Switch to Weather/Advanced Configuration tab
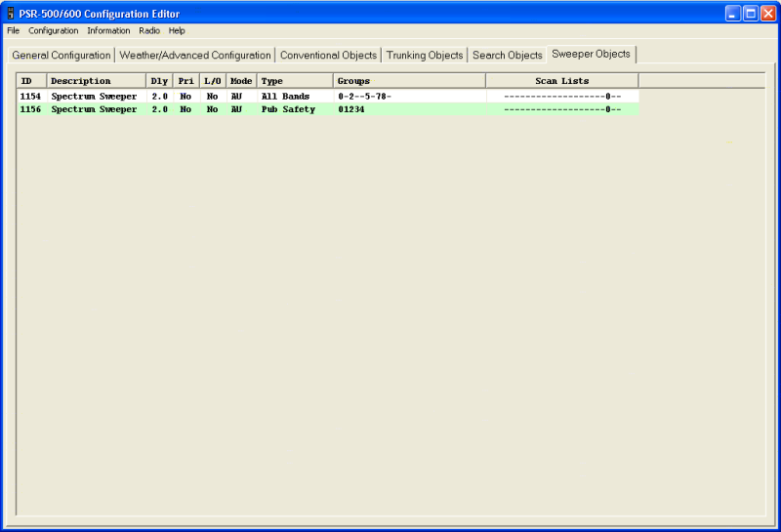Screen dimensions: 781x532 pos(195,56)
